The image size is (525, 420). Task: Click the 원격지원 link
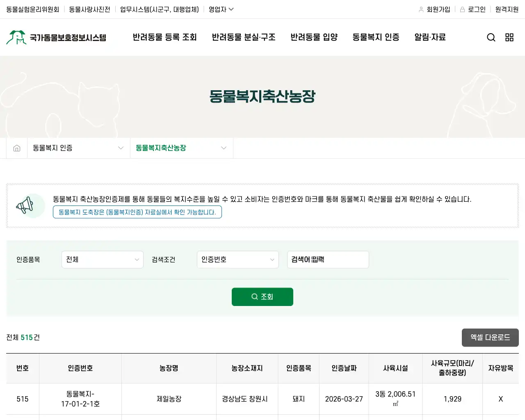pyautogui.click(x=507, y=9)
